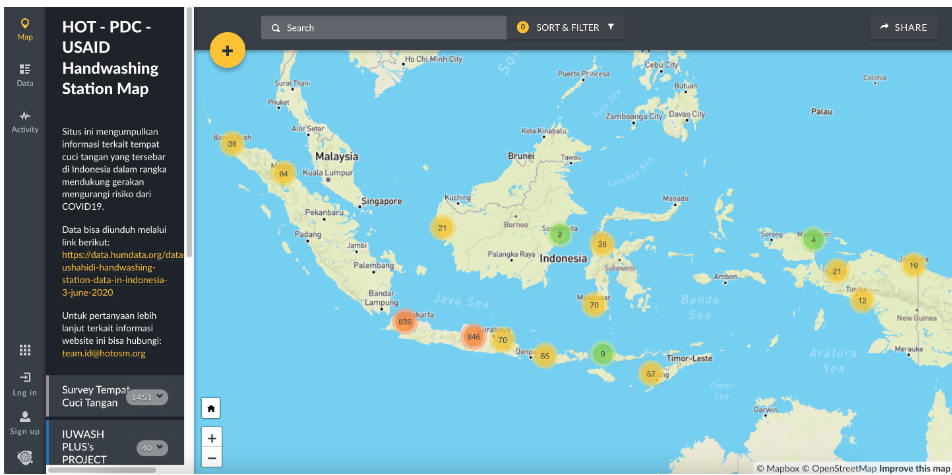The width and height of the screenshot is (952, 475).
Task: Expand the Sort & Filter dropdown
Action: pos(566,27)
